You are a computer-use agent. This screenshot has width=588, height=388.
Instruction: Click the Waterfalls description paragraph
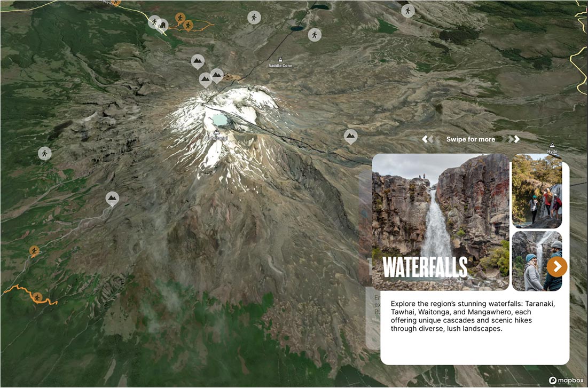pos(473,316)
